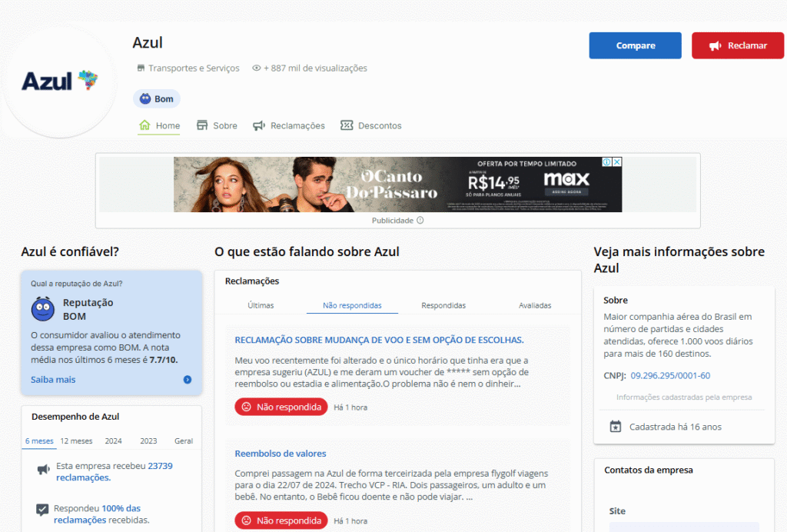
Task: Open the Sobre navigation tab
Action: (x=217, y=126)
